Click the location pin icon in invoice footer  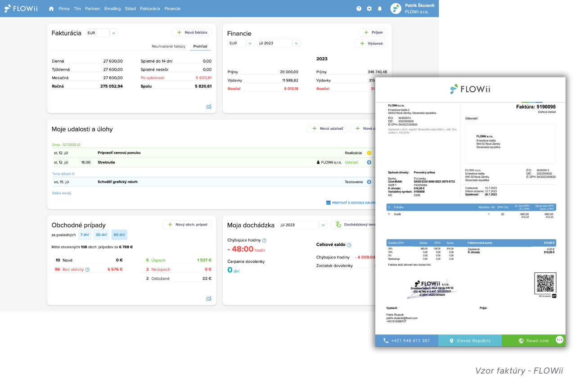[451, 341]
